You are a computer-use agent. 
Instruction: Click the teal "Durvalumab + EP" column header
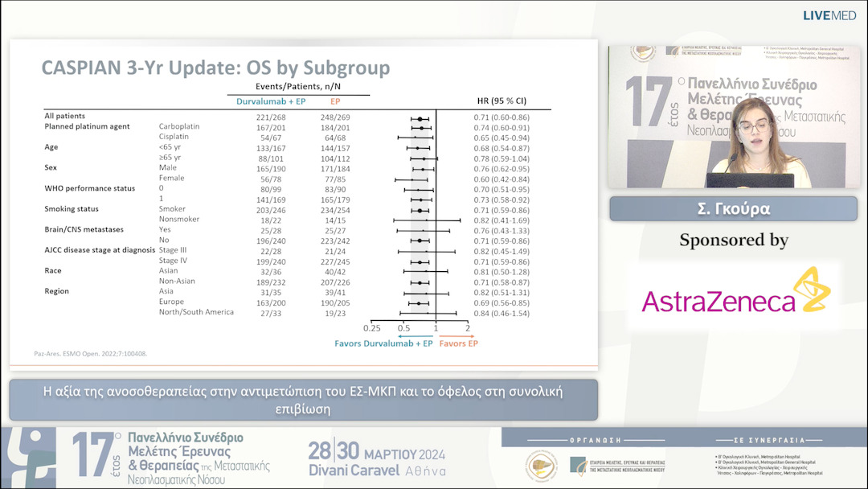[x=271, y=101]
